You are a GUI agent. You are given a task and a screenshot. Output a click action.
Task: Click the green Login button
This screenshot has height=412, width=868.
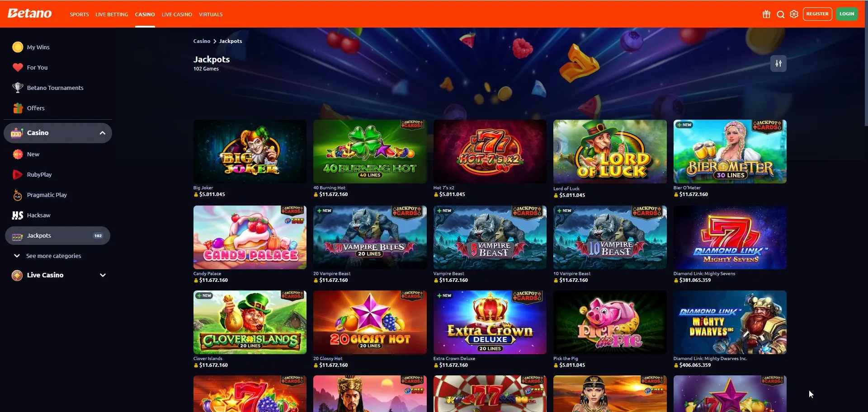tap(847, 14)
